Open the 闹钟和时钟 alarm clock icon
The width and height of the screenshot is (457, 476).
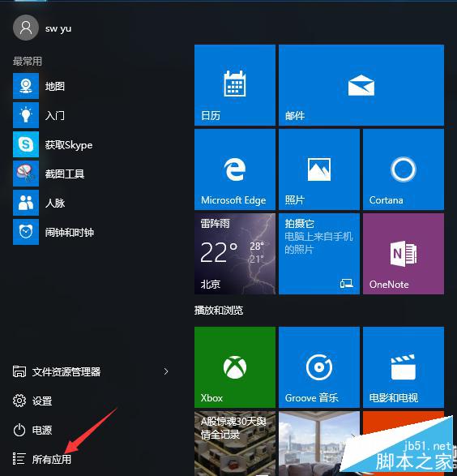pyautogui.click(x=26, y=232)
